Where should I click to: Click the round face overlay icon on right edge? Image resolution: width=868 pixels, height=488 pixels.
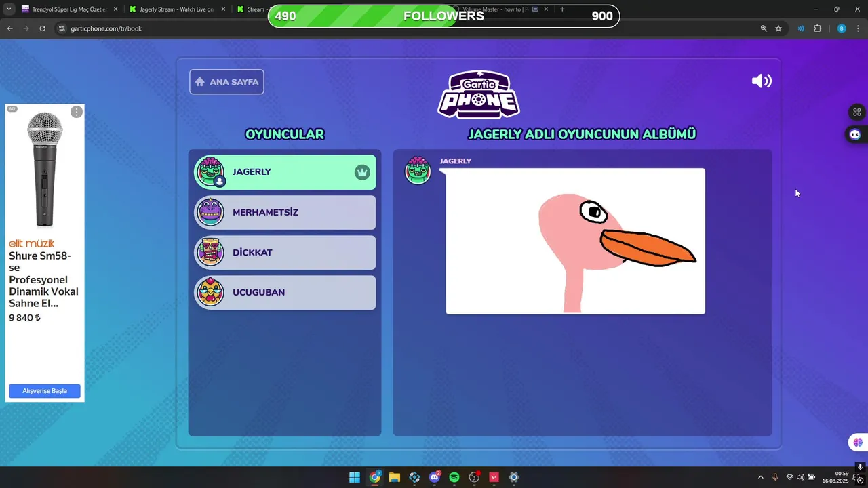tap(855, 134)
